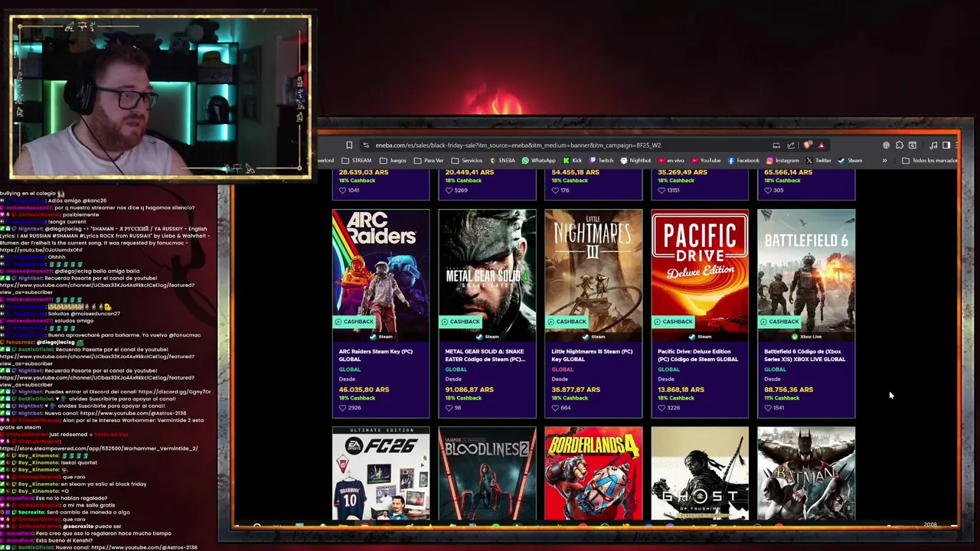Open the EA FC26 Ultimate Edition cover

381,474
